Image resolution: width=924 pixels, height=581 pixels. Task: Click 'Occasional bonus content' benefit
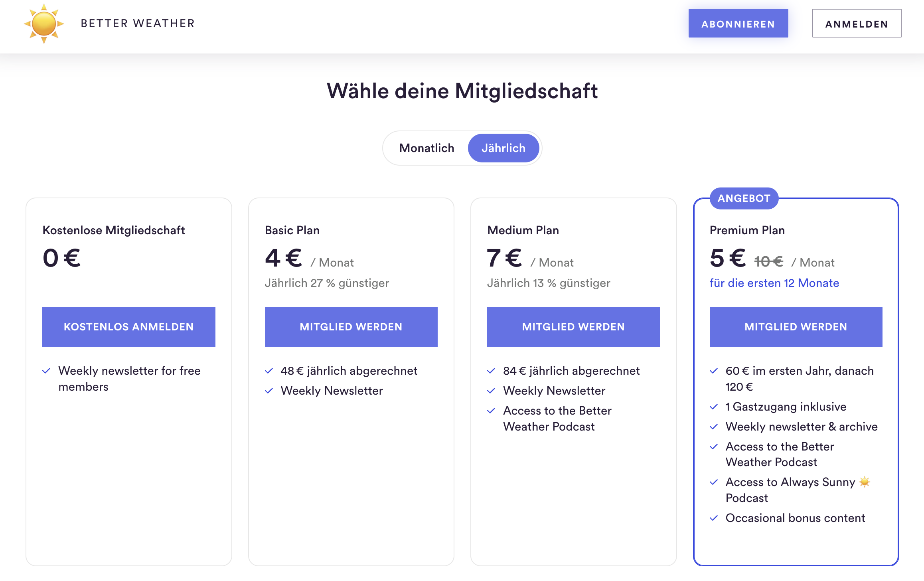point(795,518)
